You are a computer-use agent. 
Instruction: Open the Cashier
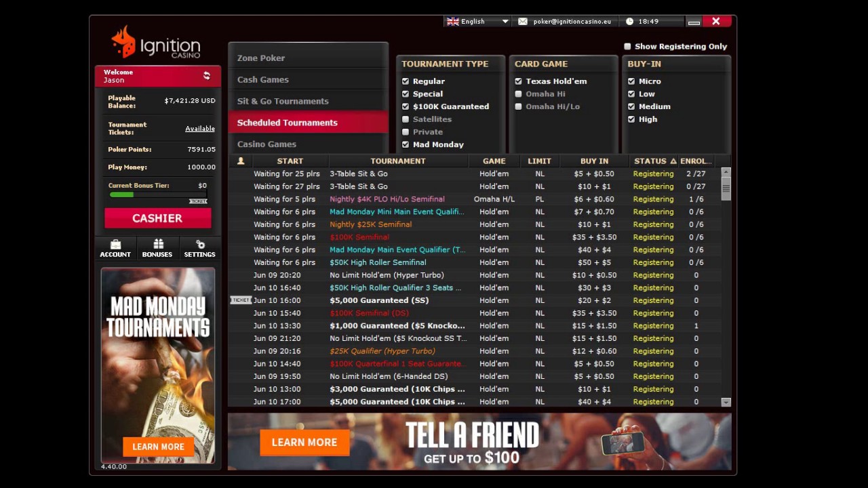157,218
